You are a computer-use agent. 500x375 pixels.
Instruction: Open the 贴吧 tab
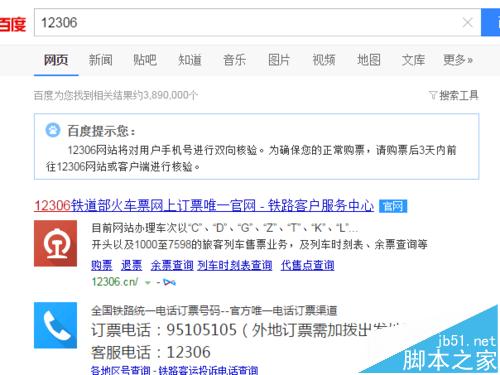pyautogui.click(x=145, y=60)
